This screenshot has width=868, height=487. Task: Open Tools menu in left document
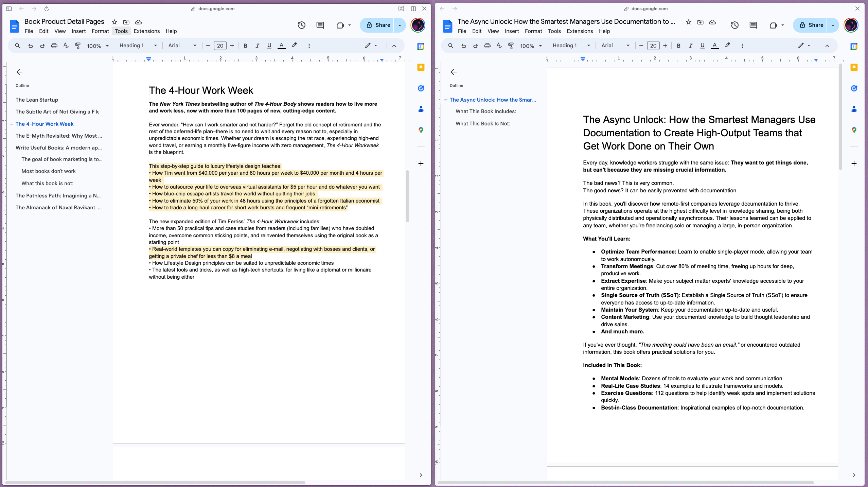point(121,31)
